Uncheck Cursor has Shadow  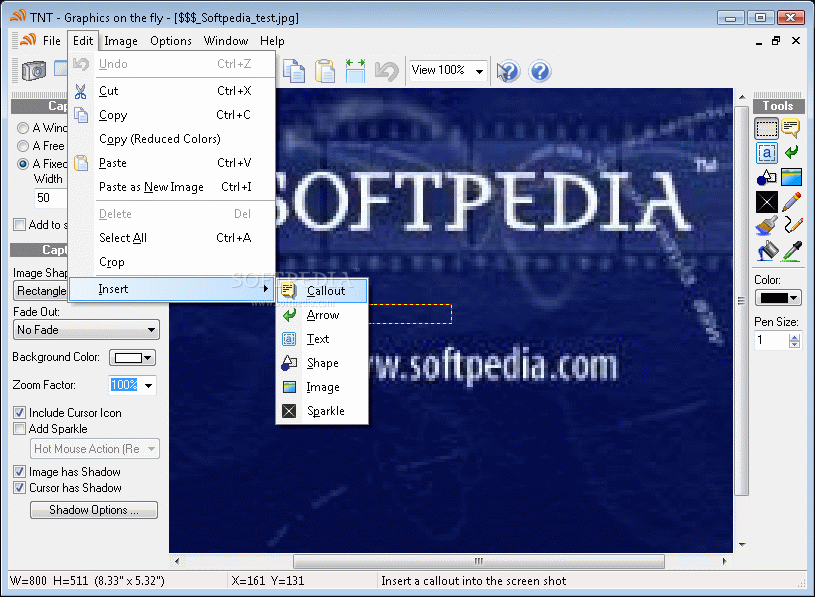pyautogui.click(x=19, y=488)
